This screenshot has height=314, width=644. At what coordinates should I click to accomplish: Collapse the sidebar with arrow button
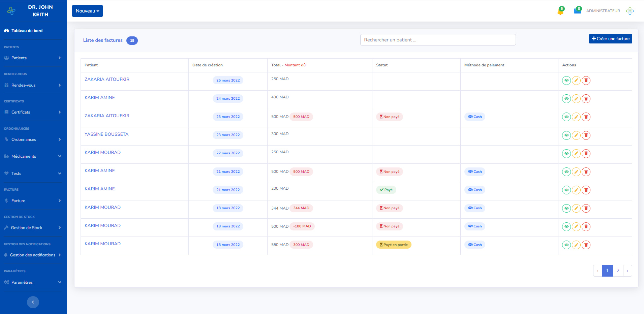click(33, 302)
